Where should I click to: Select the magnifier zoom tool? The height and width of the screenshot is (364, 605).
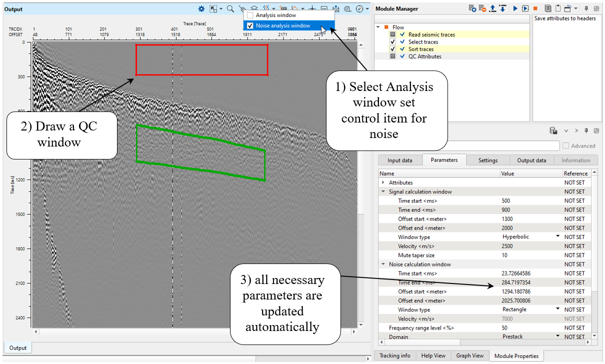point(230,8)
